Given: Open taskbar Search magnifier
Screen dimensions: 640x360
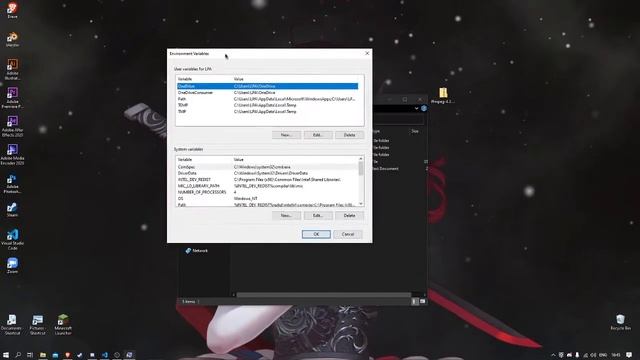Looking at the screenshot, I should [18, 355].
